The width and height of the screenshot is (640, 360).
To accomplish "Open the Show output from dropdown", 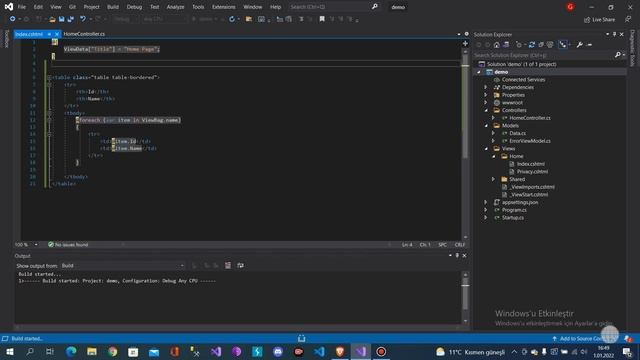I will coord(122,266).
